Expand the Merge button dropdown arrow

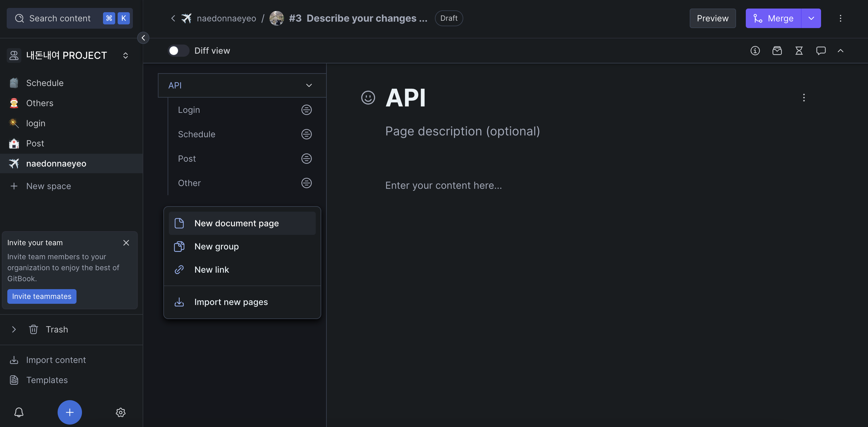(811, 18)
